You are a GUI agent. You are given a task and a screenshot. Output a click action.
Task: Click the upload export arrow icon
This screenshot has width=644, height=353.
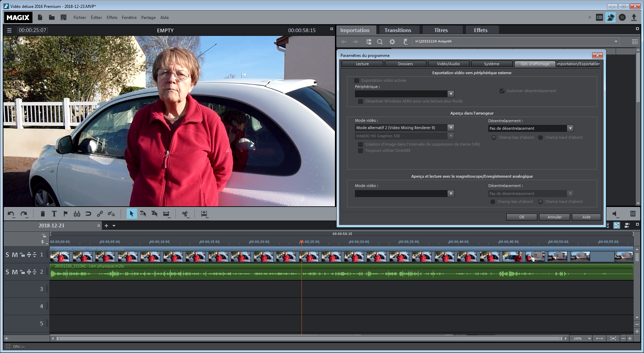(x=634, y=17)
